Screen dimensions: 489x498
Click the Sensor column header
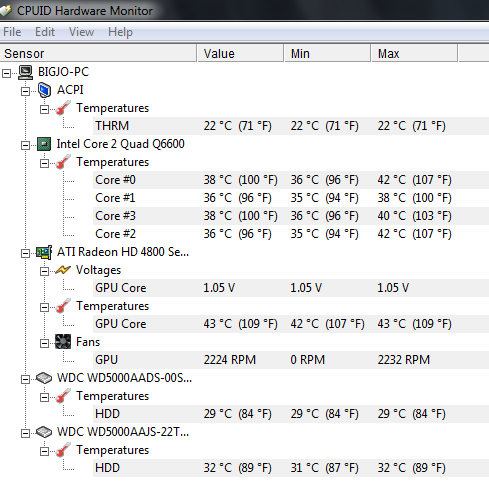98,53
